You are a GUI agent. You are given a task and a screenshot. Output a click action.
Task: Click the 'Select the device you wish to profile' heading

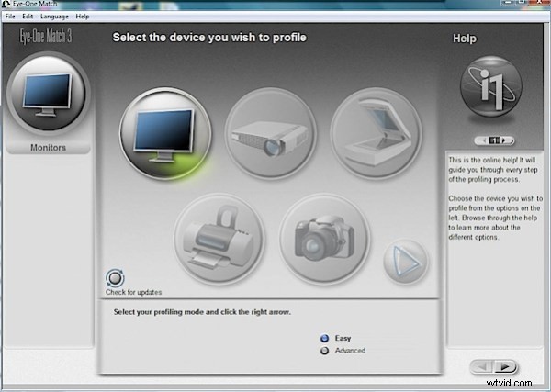[x=209, y=38]
